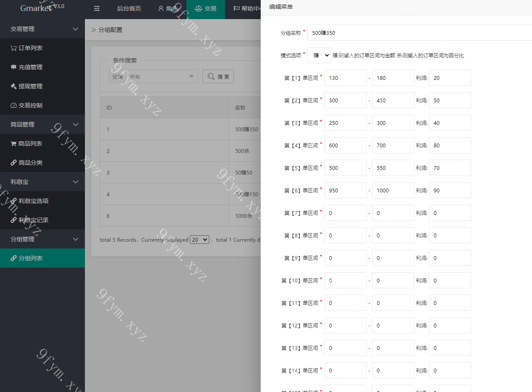The image size is (532, 392).
Task: Open 交易控制 in the sidebar
Action: pos(42,105)
